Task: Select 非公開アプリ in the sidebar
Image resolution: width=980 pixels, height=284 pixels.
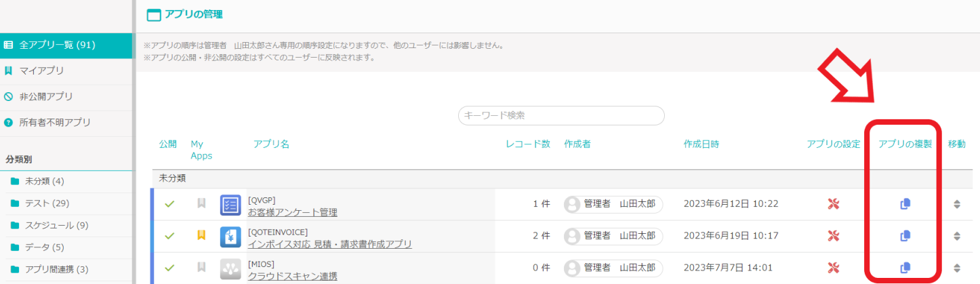Action: [46, 96]
